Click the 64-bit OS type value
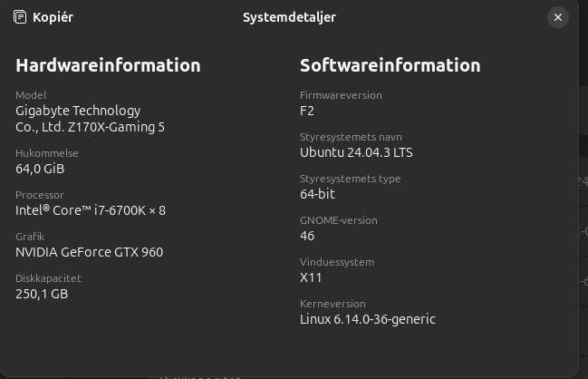 click(x=317, y=194)
